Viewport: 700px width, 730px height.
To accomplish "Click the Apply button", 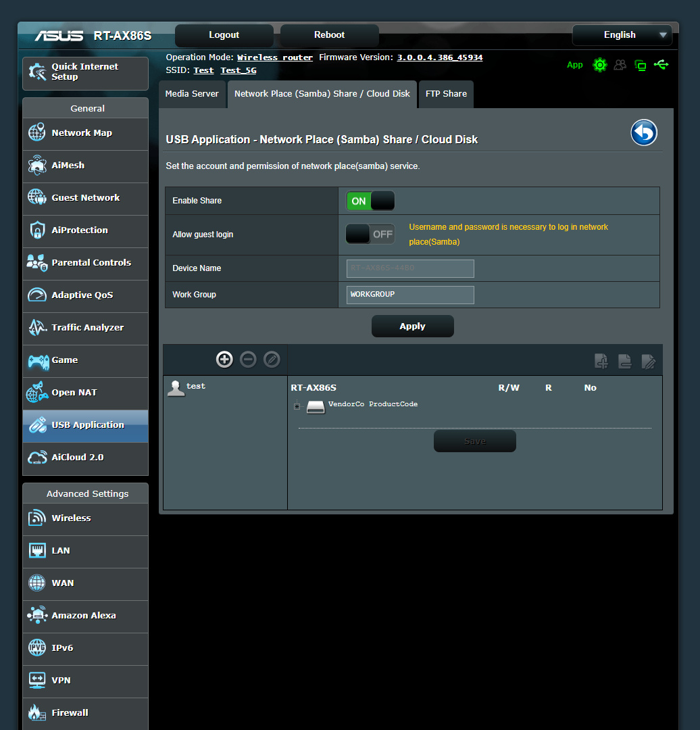I will coord(412,326).
